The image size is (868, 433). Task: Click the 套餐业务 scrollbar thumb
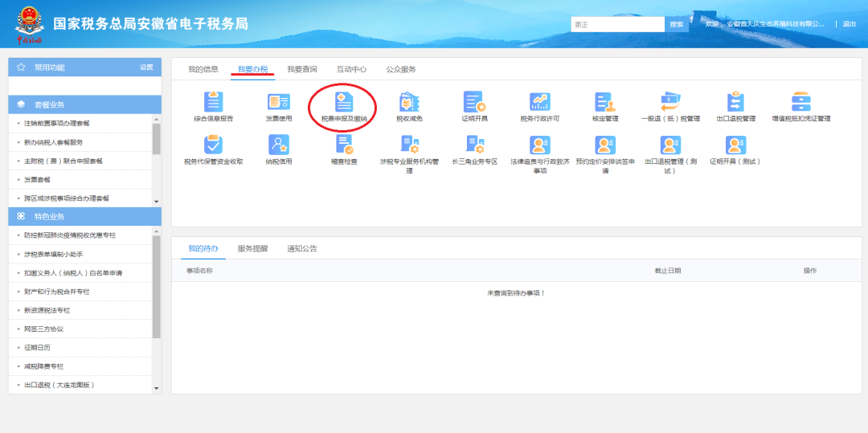tap(156, 139)
